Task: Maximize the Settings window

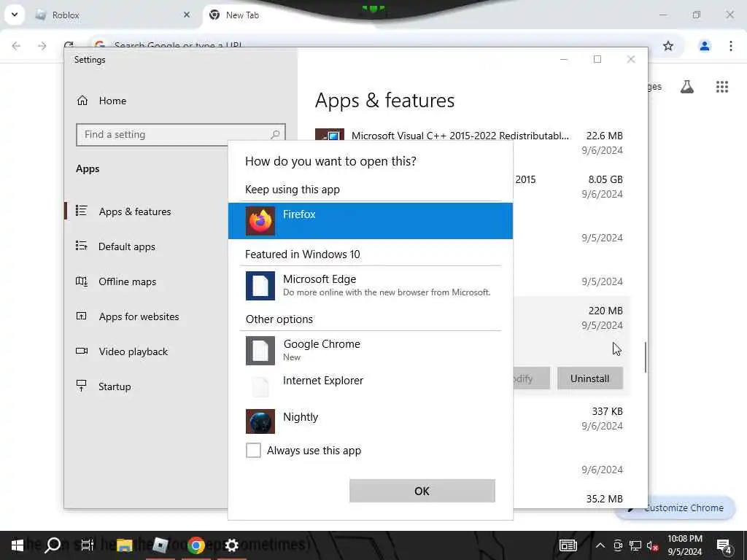Action: (x=597, y=59)
